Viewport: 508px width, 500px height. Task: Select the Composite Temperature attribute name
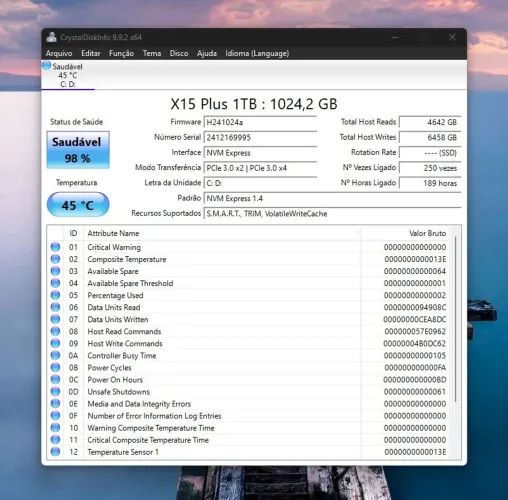click(127, 259)
